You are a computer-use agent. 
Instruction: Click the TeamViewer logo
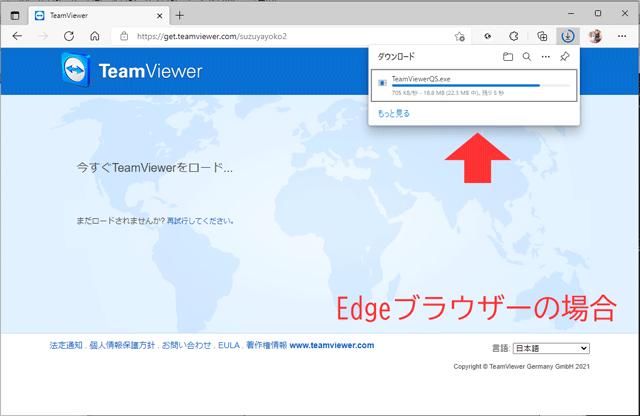coord(132,70)
